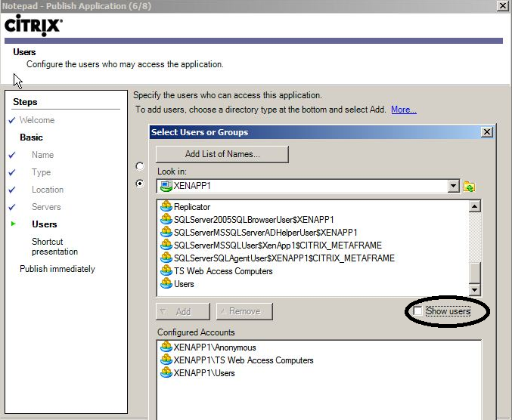Screen dimensions: 512x420
Task: Select Users entry in the Look in list
Action: tap(184, 284)
